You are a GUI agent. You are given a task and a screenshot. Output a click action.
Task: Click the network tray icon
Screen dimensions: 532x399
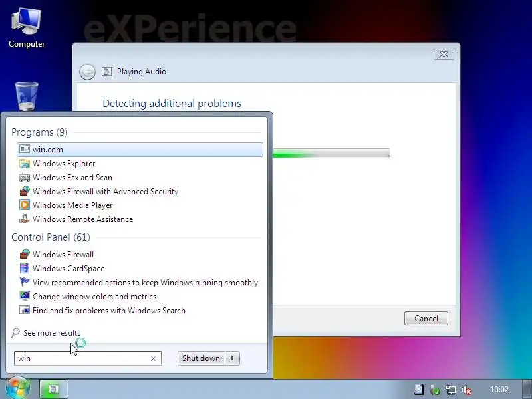point(451,390)
